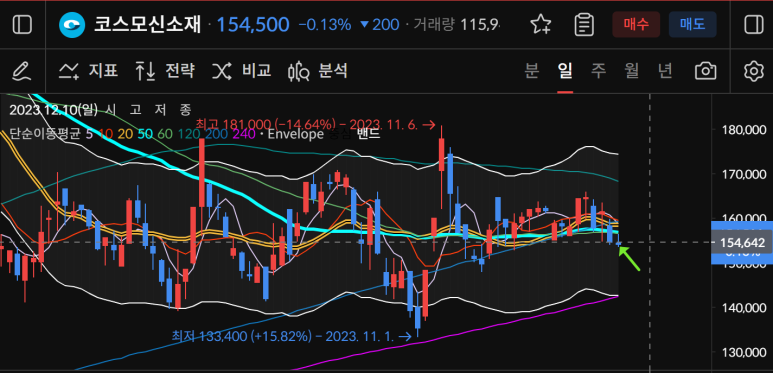Select moving average period 10

[x=105, y=134]
